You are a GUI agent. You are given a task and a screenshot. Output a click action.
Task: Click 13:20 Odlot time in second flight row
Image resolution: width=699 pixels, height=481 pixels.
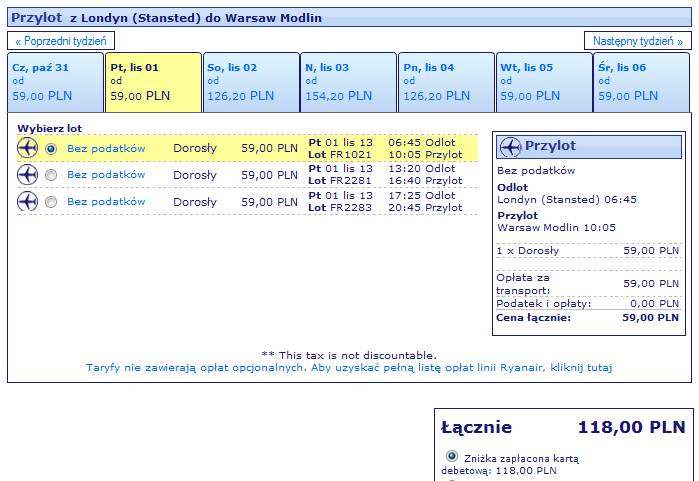(x=422, y=169)
